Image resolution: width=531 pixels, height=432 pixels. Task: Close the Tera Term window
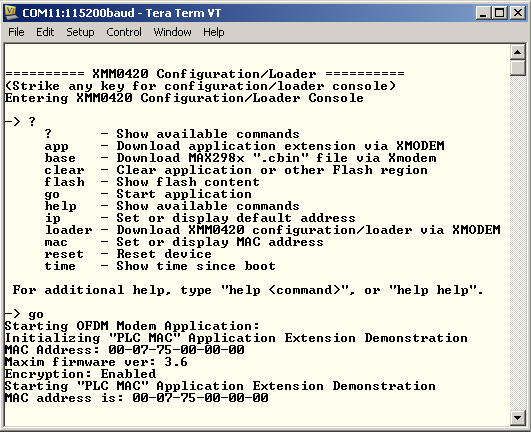[x=517, y=13]
